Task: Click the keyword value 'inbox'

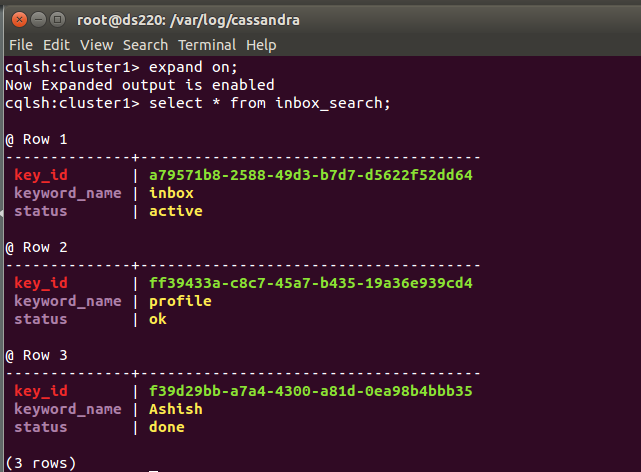Action: (171, 193)
